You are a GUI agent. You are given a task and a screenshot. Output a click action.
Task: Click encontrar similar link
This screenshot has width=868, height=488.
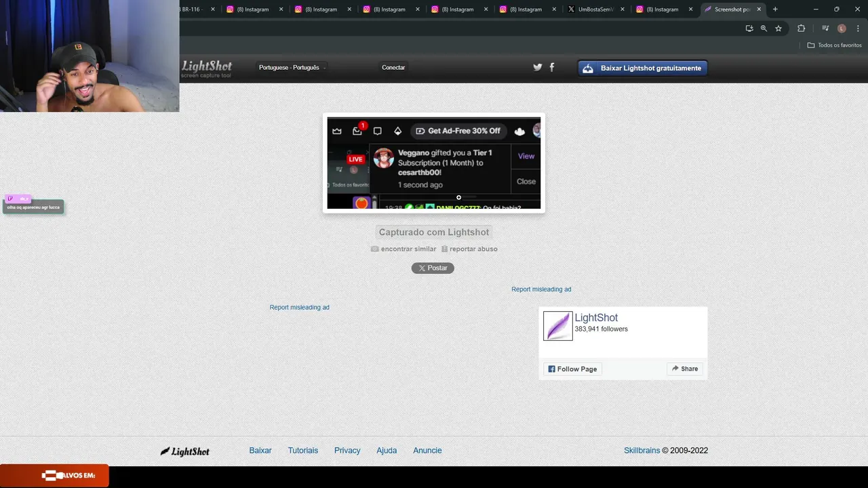coord(403,249)
